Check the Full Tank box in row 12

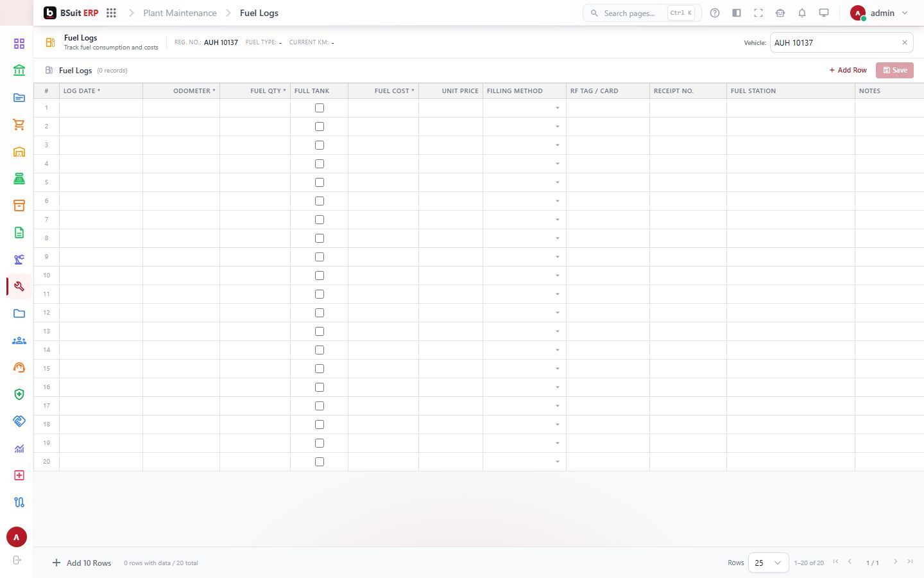click(320, 313)
